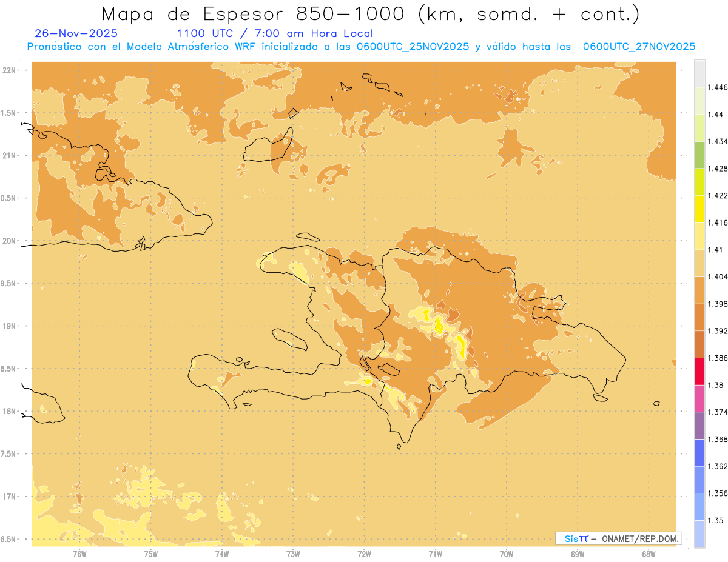Screen dimensions: 728x562
Task: Click the longitude label '74W'
Action: coord(222,554)
